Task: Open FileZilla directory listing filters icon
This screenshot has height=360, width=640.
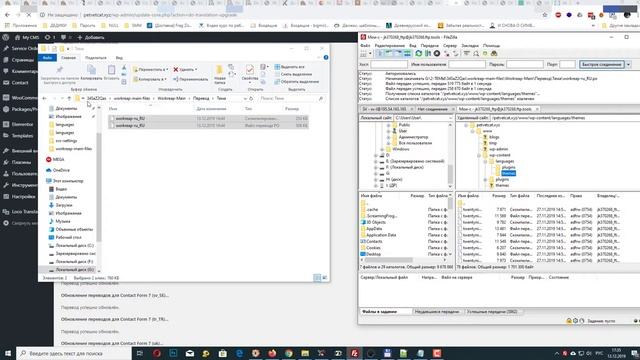Action: point(467,53)
